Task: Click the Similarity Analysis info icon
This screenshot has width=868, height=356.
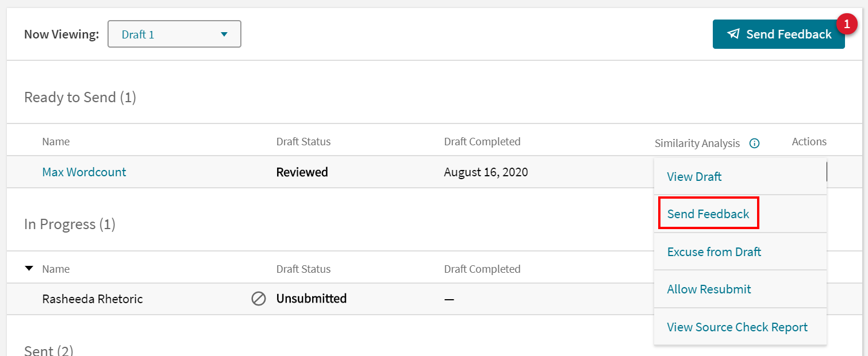Action: point(755,144)
